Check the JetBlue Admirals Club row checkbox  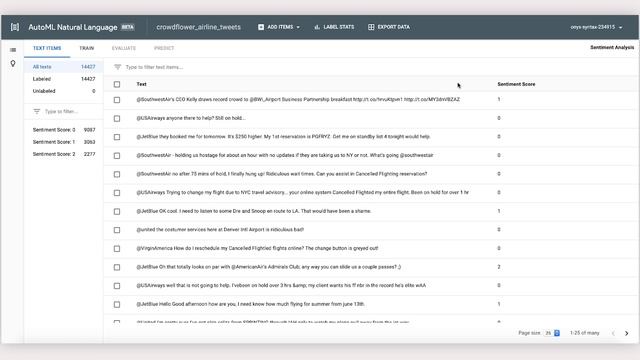(x=117, y=267)
